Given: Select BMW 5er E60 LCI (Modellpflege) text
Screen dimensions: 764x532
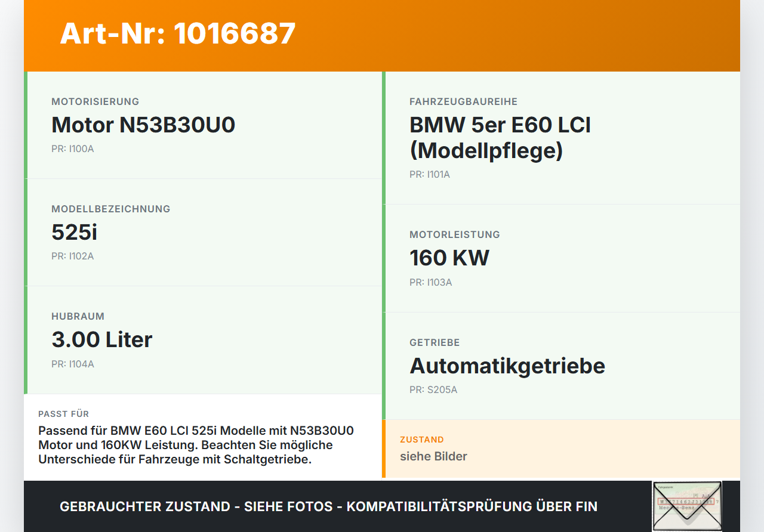Looking at the screenshot, I should pos(500,138).
